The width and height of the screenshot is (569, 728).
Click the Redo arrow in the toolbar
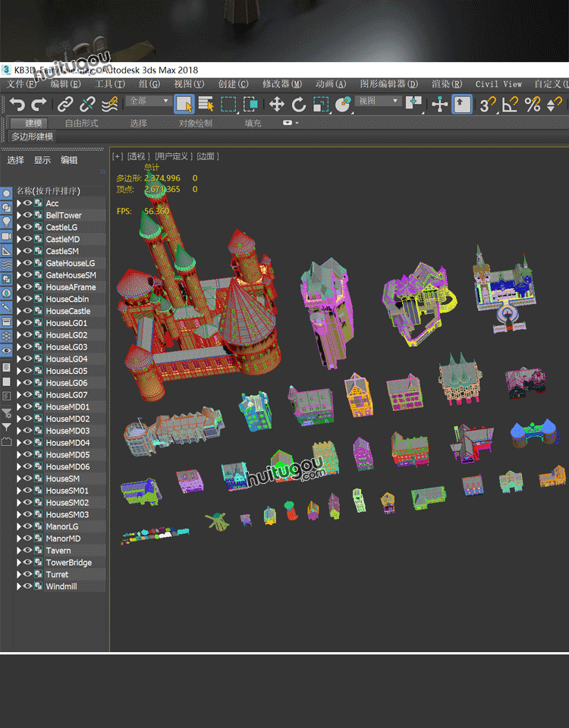[39, 104]
